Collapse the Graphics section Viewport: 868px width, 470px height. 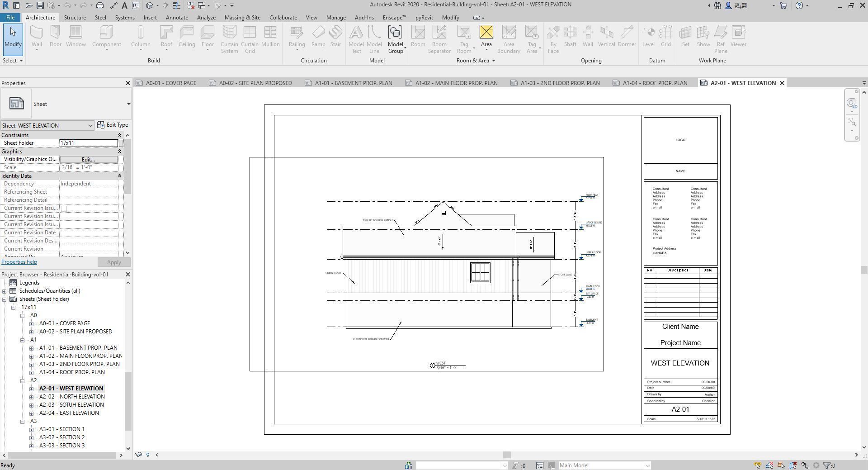click(119, 152)
